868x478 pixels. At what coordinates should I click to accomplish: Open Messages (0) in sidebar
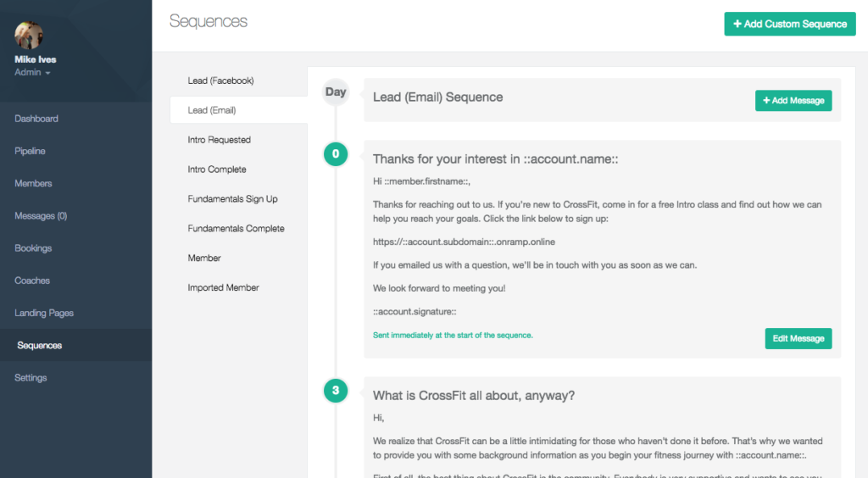(x=41, y=216)
